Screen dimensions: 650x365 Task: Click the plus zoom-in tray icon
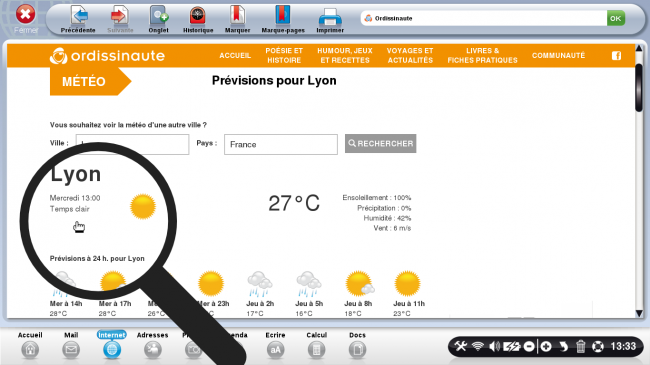pyautogui.click(x=546, y=346)
